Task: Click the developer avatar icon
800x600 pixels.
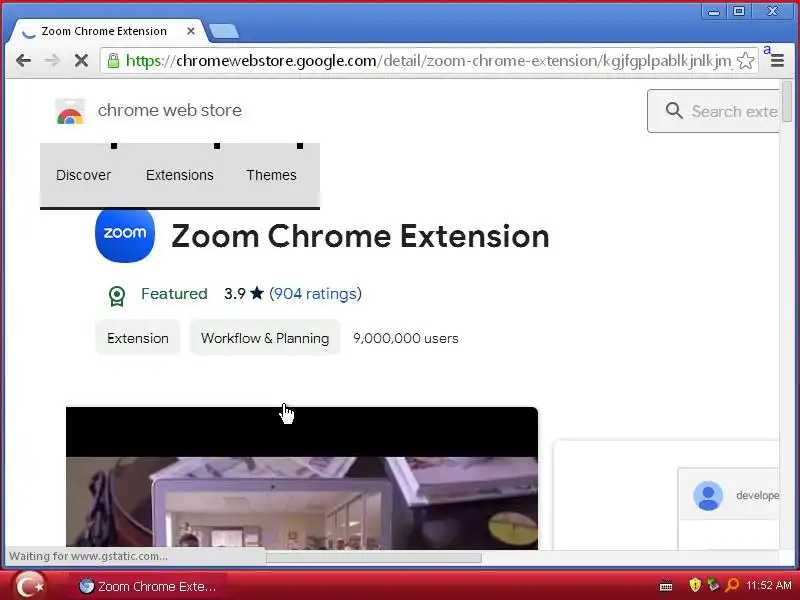Action: [708, 495]
